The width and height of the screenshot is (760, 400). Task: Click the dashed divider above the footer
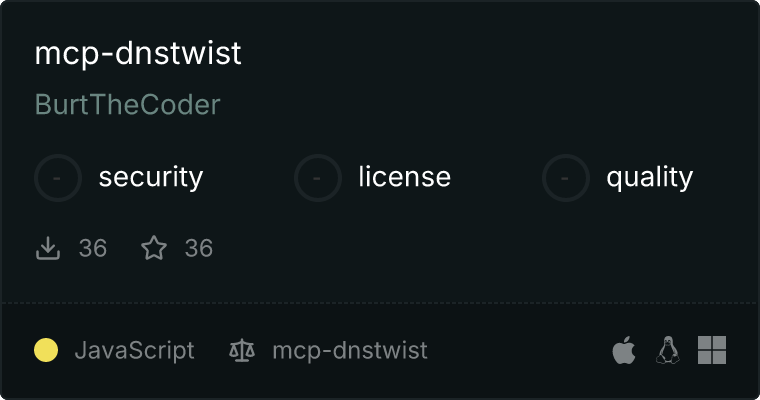380,303
